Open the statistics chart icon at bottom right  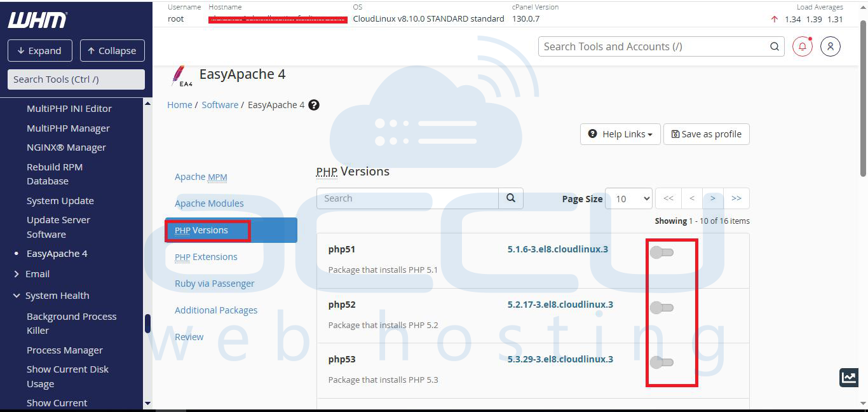tap(849, 377)
